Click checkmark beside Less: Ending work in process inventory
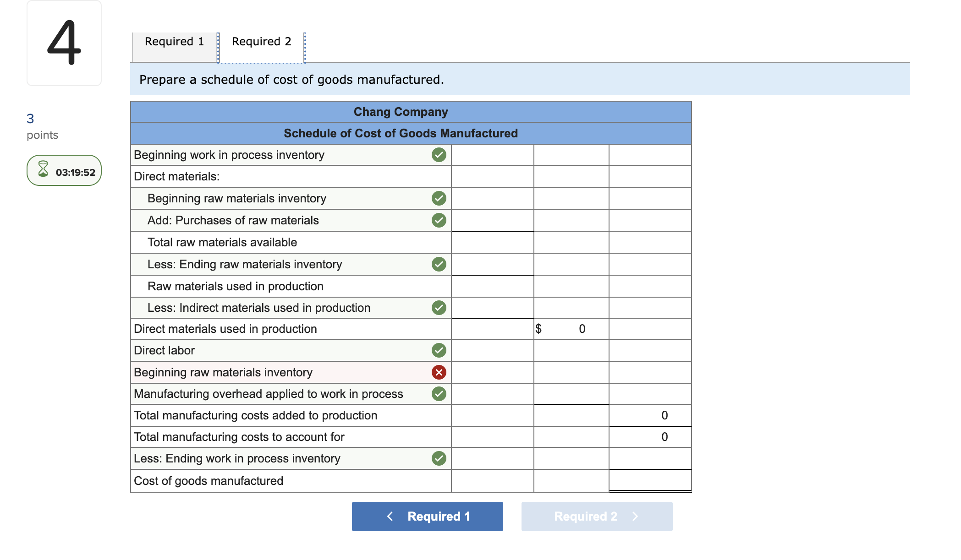961x560 pixels. [x=439, y=458]
